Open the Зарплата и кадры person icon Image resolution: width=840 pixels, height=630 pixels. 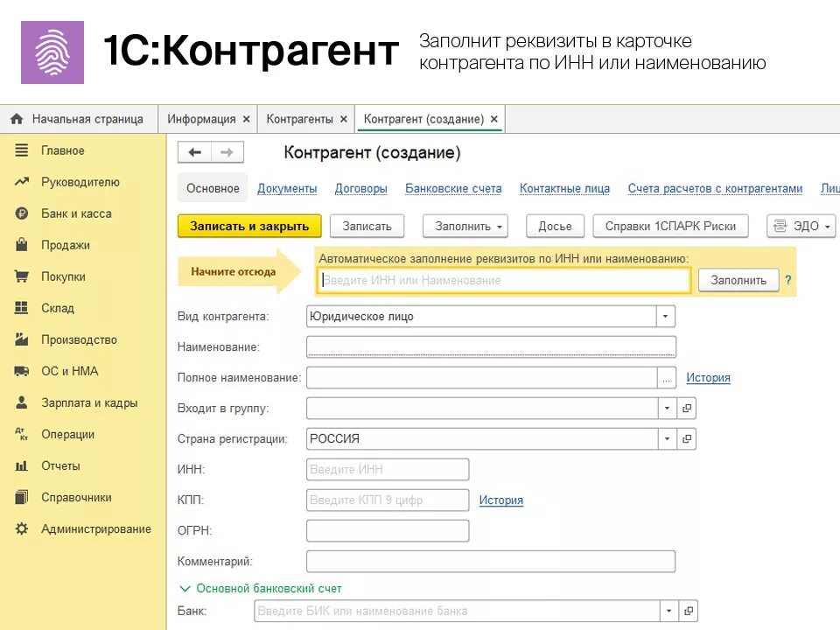21,402
